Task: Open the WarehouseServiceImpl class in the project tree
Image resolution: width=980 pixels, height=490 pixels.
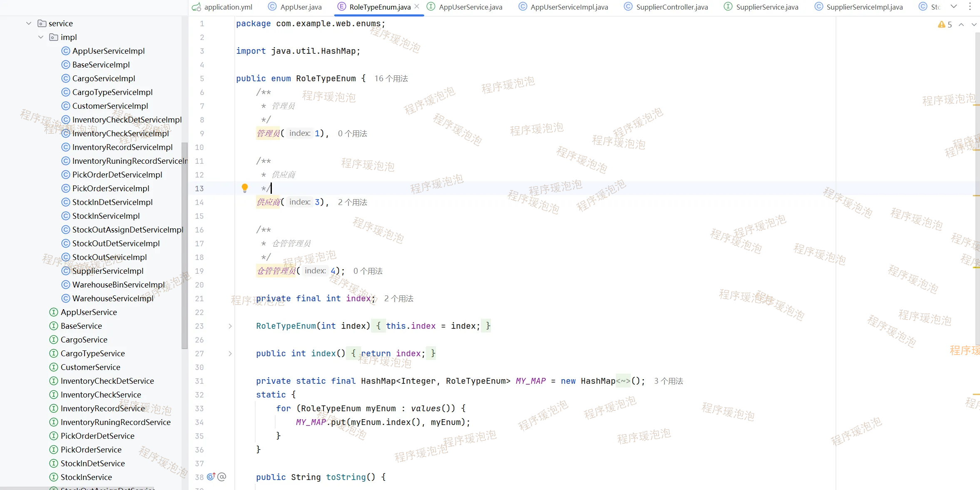Action: click(113, 298)
